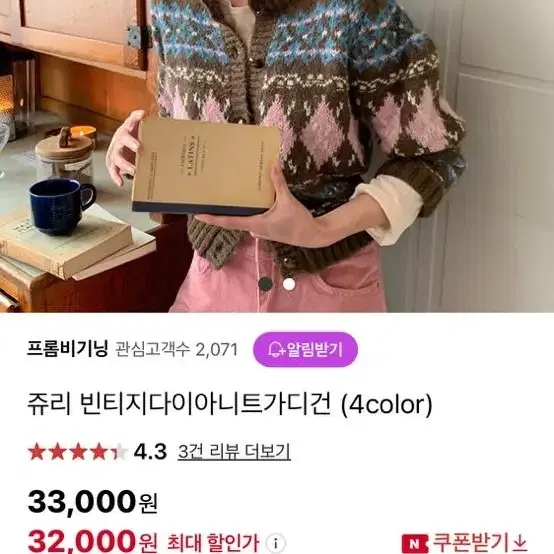Tap the partially gray fifth star
Image resolution: width=554 pixels, height=554 pixels.
click(x=119, y=452)
